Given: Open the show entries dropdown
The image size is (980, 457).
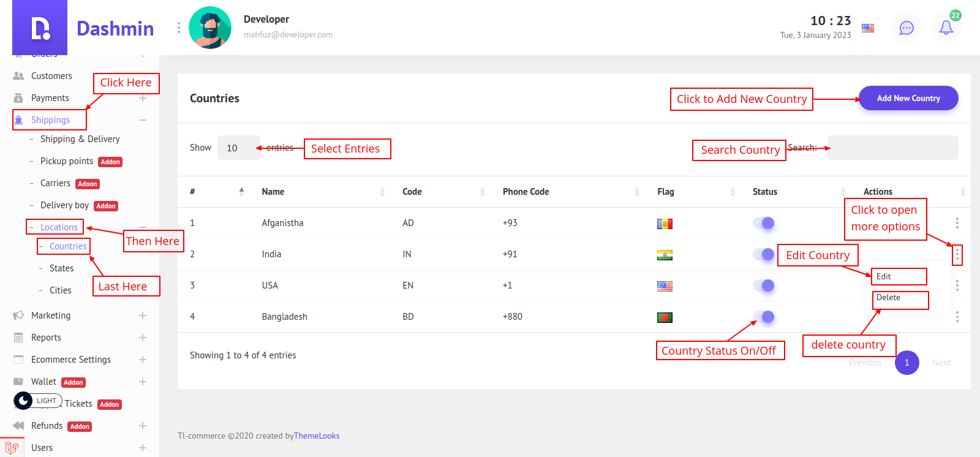Looking at the screenshot, I should coord(238,148).
